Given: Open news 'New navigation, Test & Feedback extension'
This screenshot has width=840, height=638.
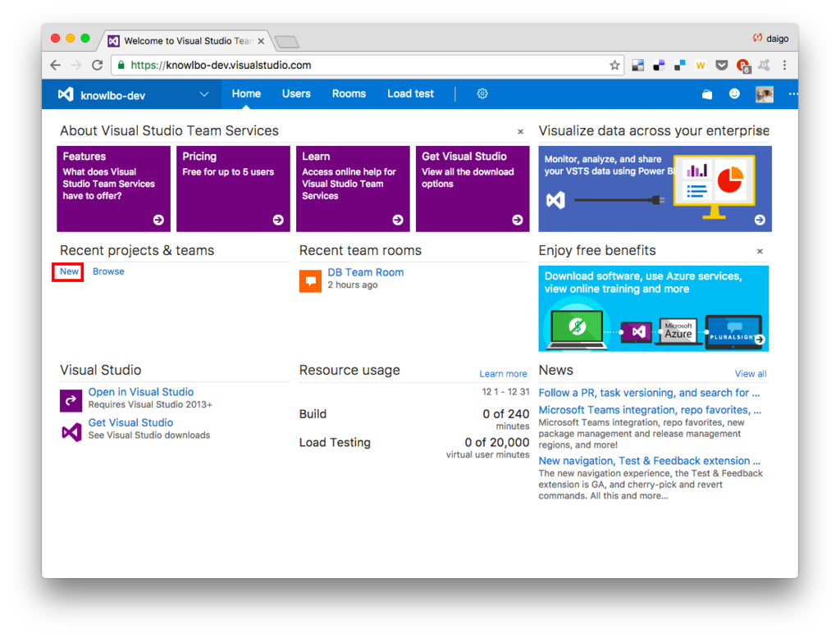Looking at the screenshot, I should [650, 461].
